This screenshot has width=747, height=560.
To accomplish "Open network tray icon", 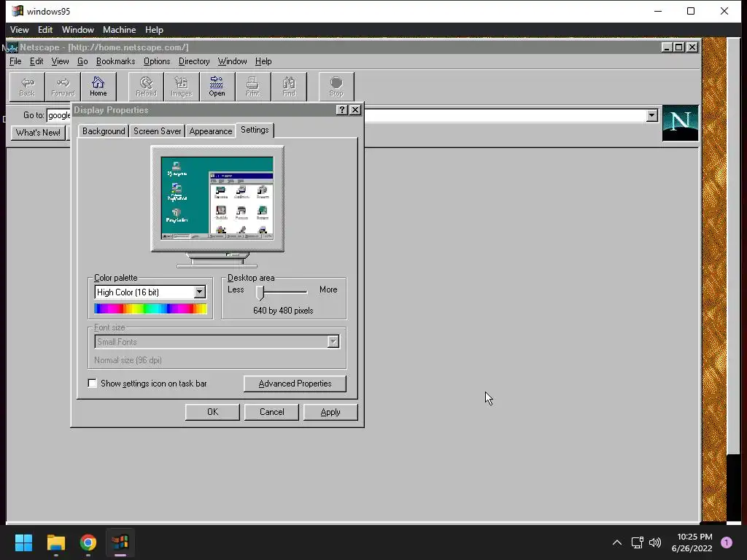I will point(637,542).
